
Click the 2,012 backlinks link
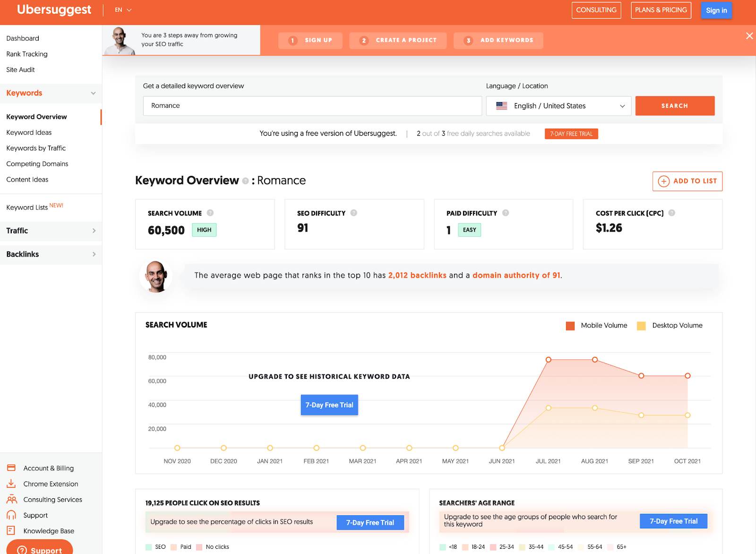point(417,275)
